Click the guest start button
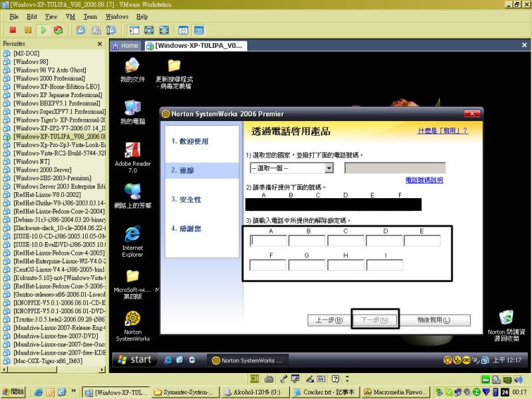This screenshot has width=532, height=399. coord(135,360)
